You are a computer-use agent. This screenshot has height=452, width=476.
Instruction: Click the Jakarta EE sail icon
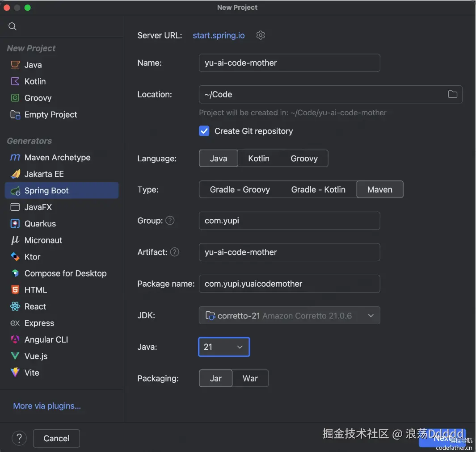(x=15, y=174)
